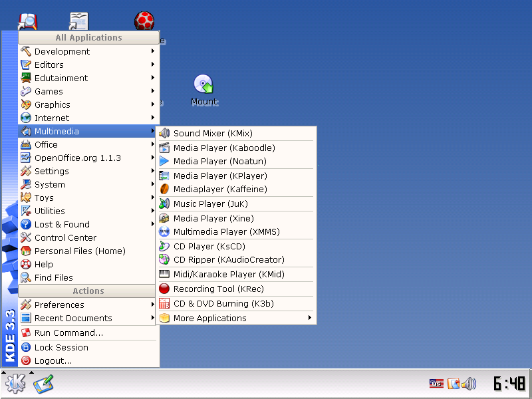
Task: Click the More Applications box icon
Action: [164, 318]
